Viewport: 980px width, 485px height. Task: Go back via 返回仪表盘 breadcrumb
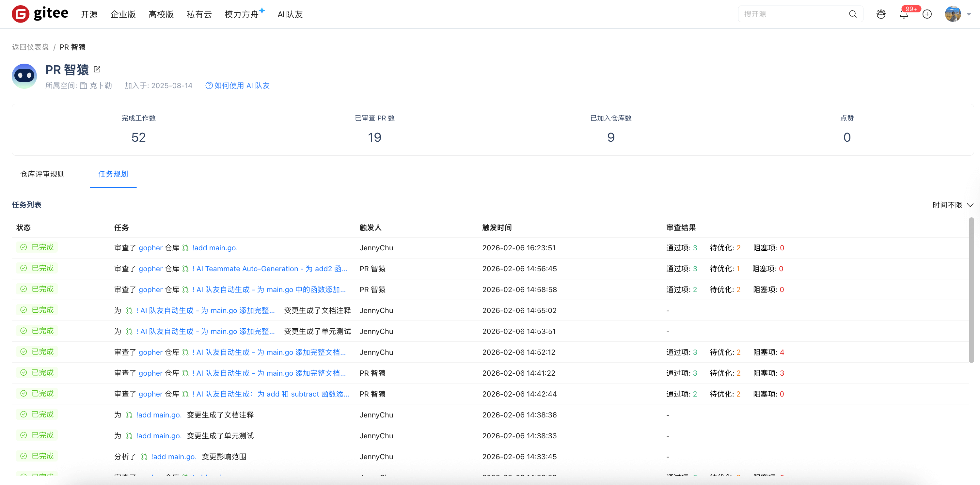(x=30, y=47)
